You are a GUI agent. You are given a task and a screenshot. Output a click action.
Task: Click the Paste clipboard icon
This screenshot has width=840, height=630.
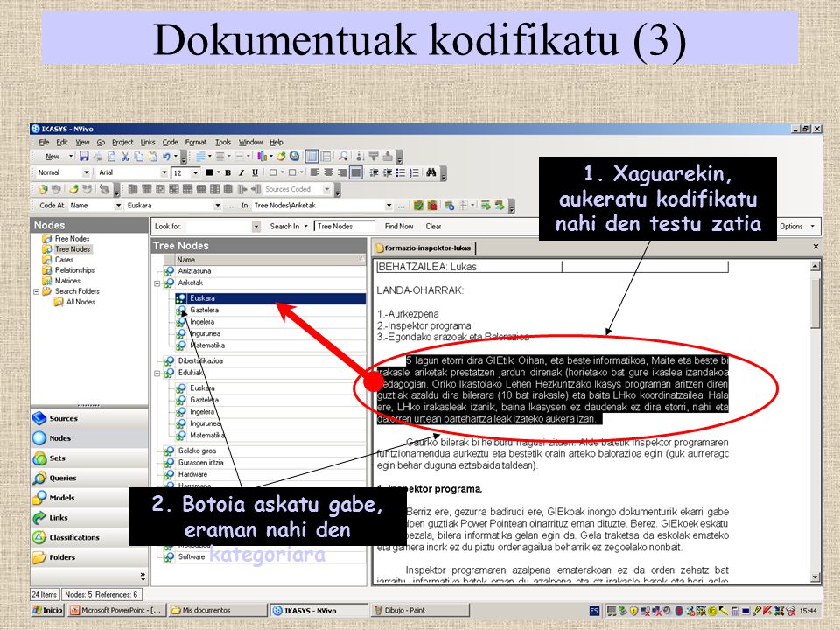click(x=152, y=157)
